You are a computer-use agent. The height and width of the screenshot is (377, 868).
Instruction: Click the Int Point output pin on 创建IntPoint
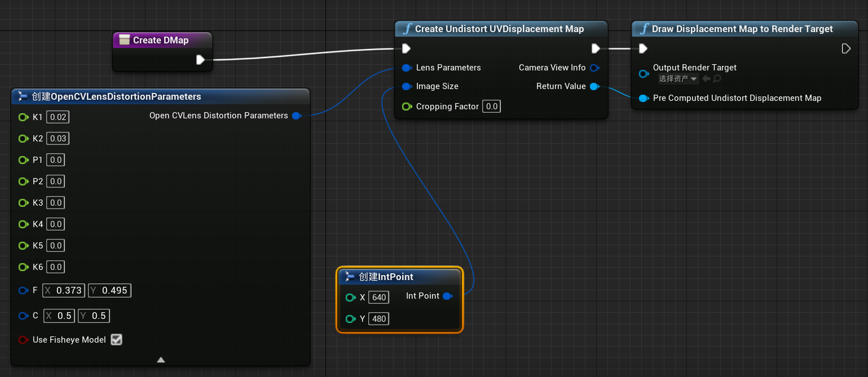click(448, 296)
